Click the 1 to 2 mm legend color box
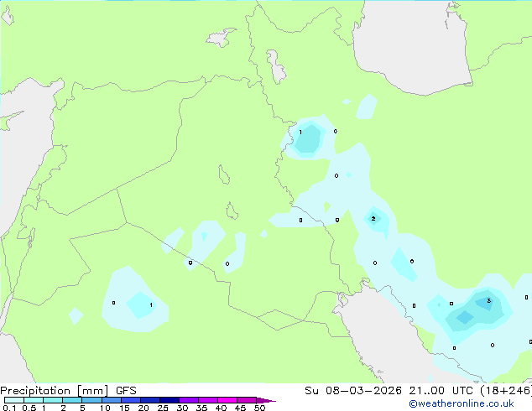The image size is (532, 411). coord(53,400)
